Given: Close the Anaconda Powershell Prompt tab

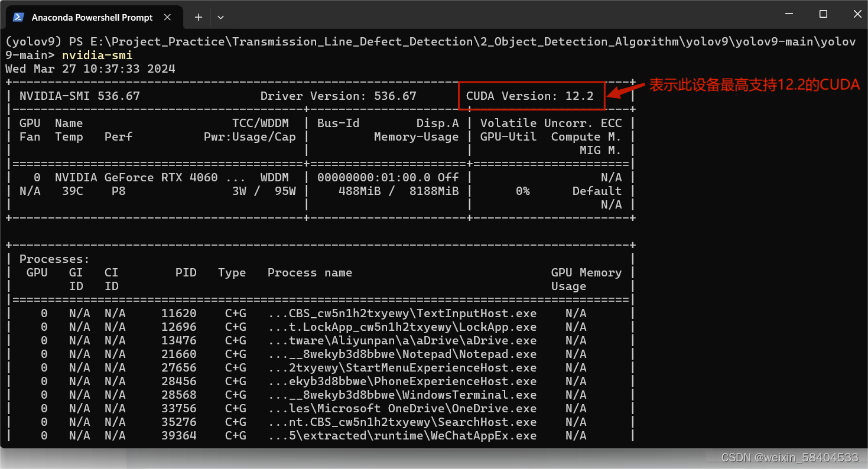Looking at the screenshot, I should pyautogui.click(x=167, y=17).
